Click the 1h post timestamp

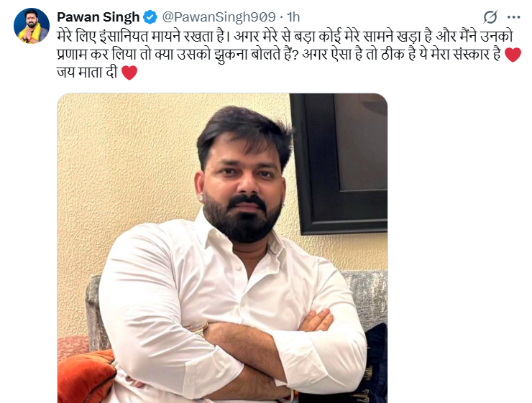[293, 17]
